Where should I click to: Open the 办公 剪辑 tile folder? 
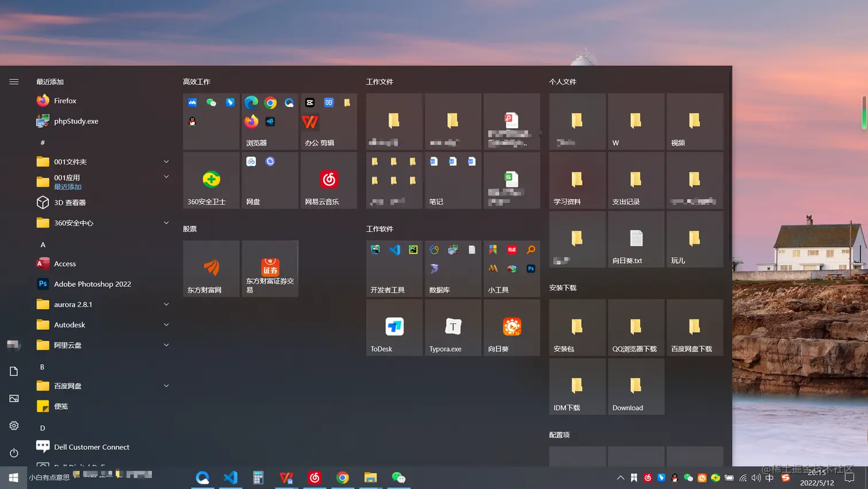click(x=329, y=122)
